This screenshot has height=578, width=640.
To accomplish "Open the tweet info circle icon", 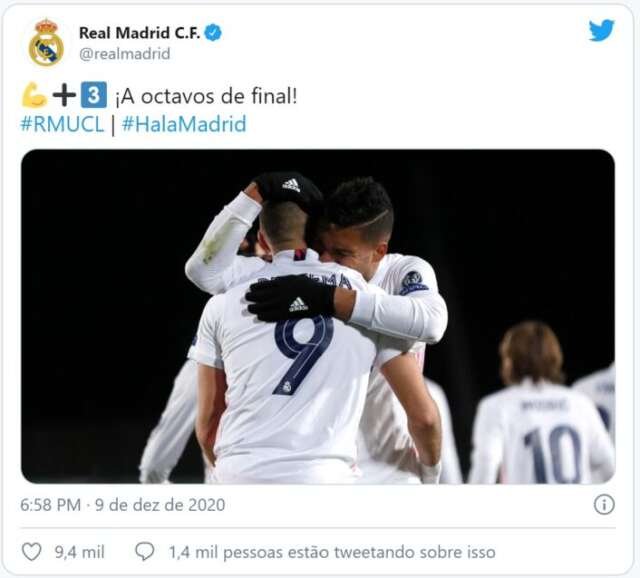I will (x=604, y=505).
